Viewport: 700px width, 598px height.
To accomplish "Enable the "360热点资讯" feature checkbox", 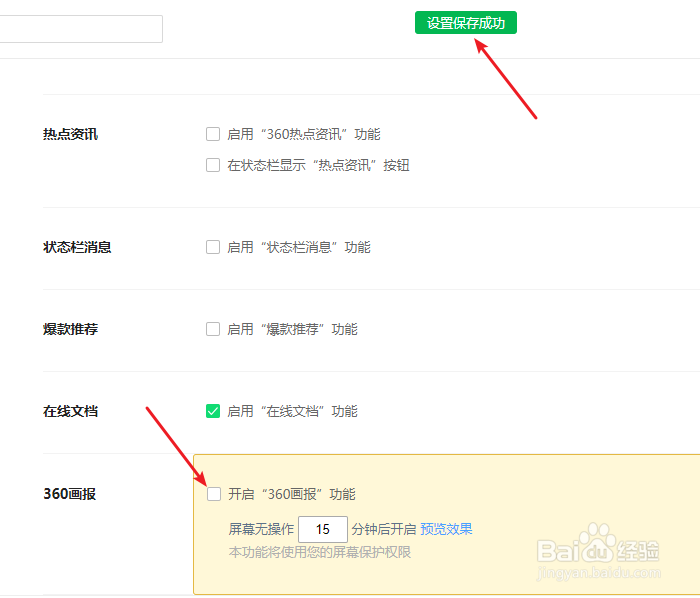I will (x=213, y=134).
